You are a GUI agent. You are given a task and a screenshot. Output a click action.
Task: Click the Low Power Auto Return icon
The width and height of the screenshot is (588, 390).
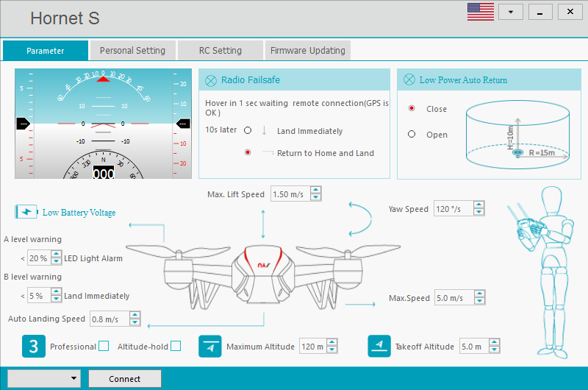tap(409, 80)
